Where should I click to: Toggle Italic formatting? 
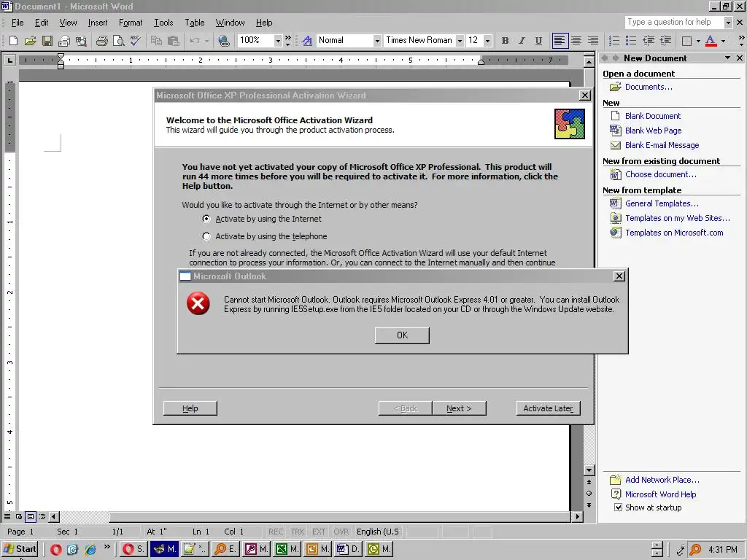pyautogui.click(x=522, y=41)
